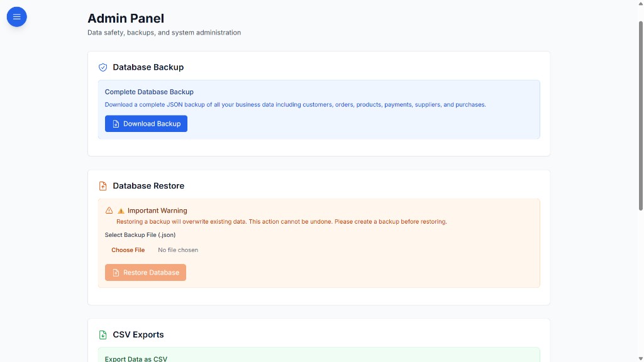Click the vertical scrollbar thumb
Viewport: 644px width, 362px height.
[x=641, y=116]
